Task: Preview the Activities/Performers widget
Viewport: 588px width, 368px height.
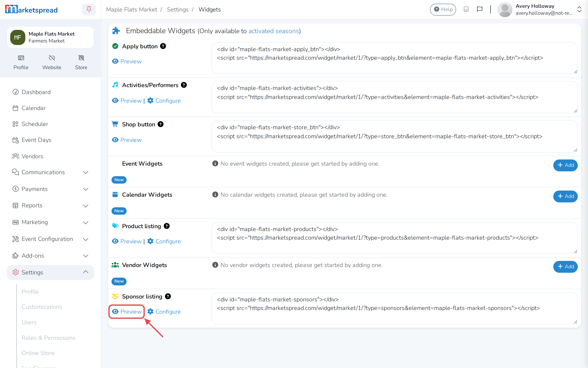Action: pyautogui.click(x=127, y=101)
